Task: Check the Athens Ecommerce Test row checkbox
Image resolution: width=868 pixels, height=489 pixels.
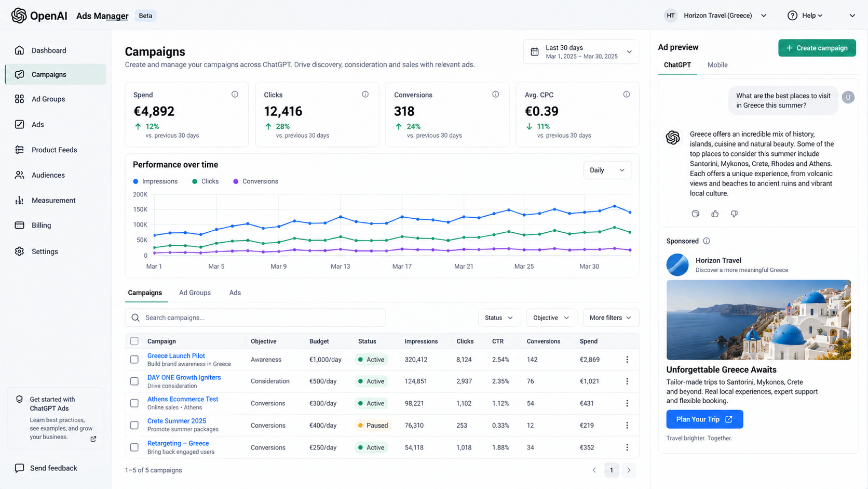Action: (x=134, y=403)
